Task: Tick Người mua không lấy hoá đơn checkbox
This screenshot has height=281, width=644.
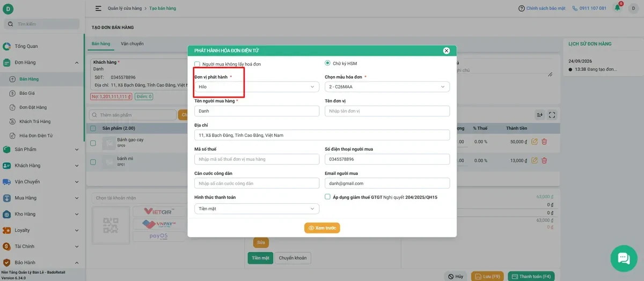Action: [x=197, y=64]
